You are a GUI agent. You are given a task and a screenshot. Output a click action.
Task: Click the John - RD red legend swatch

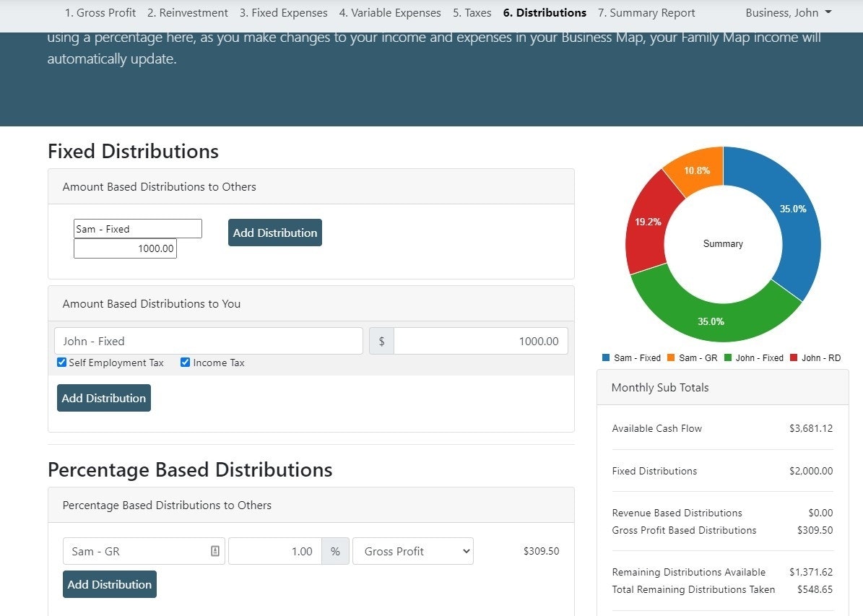coord(794,358)
